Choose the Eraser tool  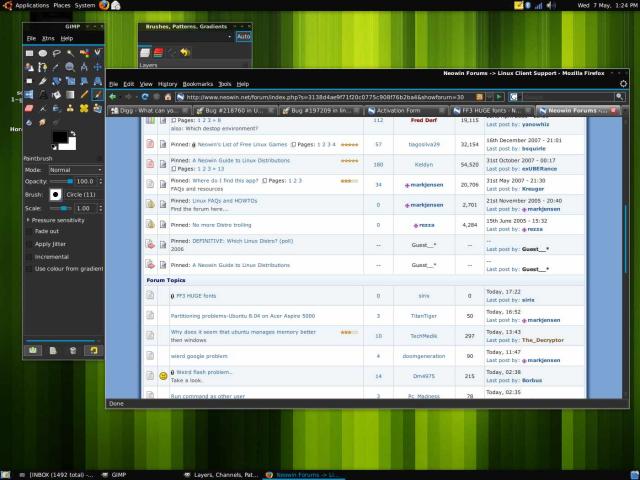click(29, 108)
